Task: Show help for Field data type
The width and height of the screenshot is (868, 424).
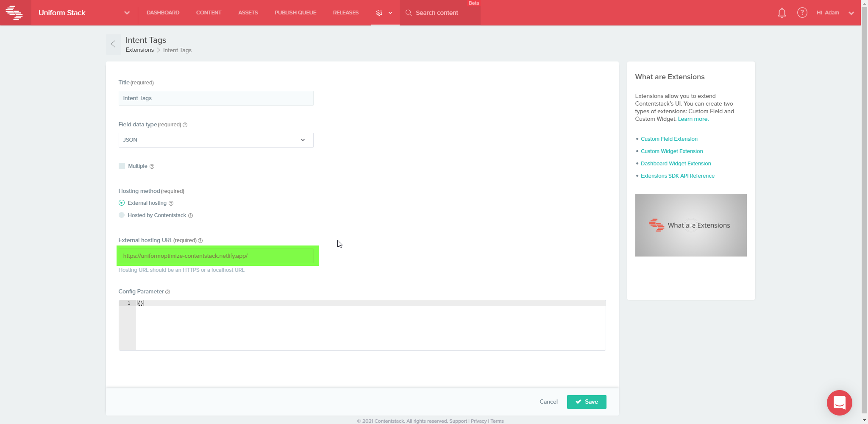Action: [185, 125]
